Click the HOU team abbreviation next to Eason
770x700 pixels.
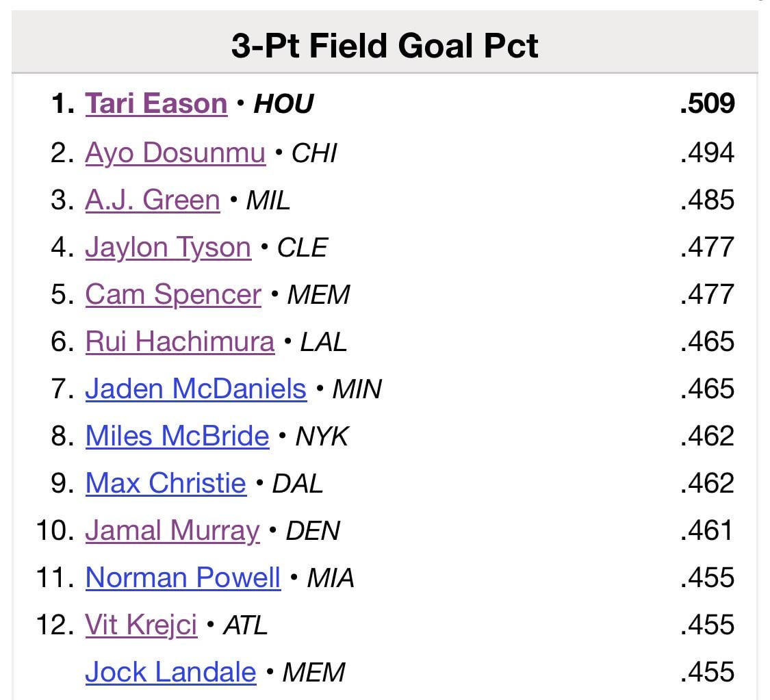coord(283,105)
